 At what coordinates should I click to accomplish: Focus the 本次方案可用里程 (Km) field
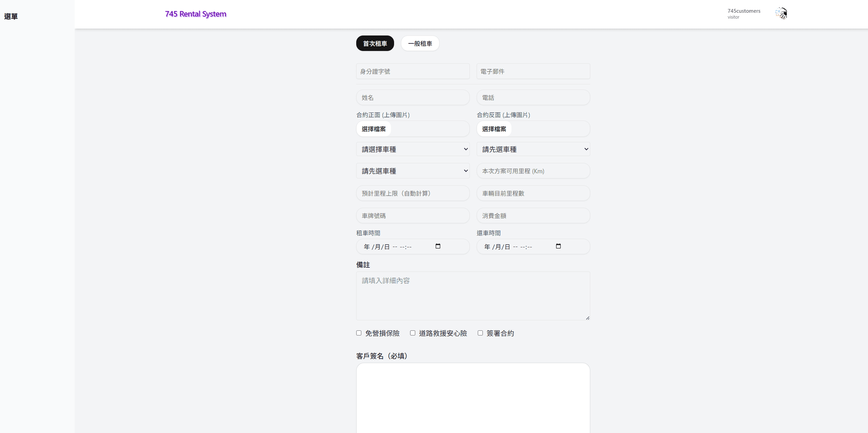tap(533, 171)
